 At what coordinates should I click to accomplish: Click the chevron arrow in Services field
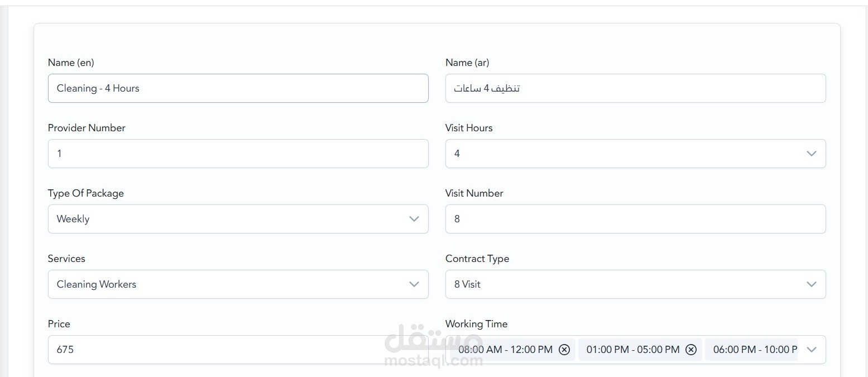(414, 284)
